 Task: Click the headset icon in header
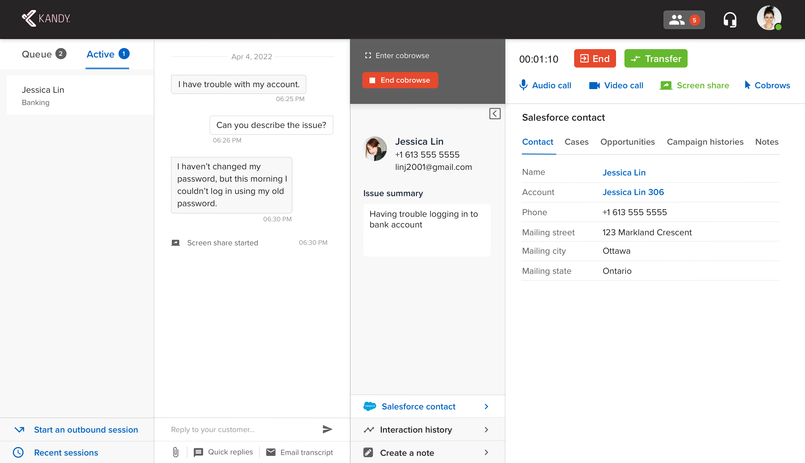click(730, 20)
